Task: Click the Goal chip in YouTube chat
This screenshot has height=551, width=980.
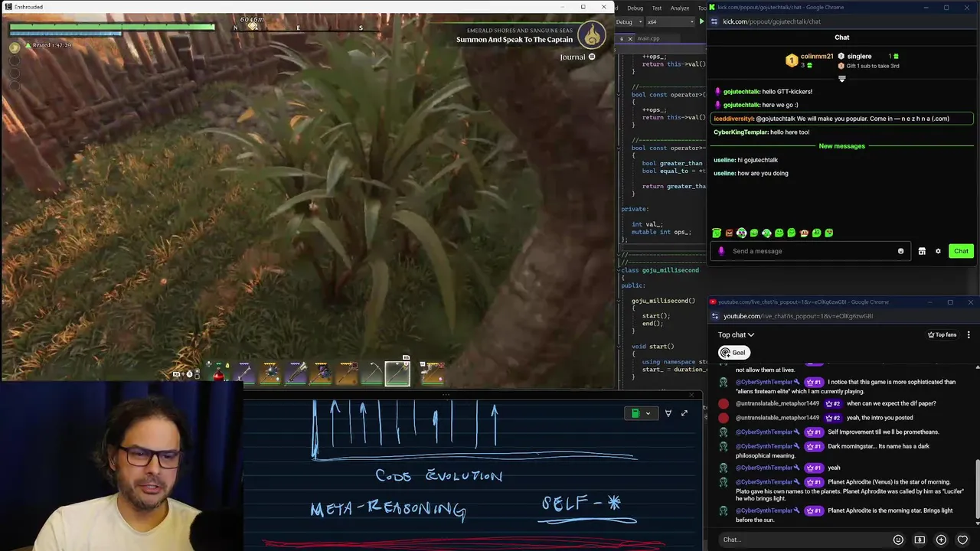Action: (x=733, y=353)
